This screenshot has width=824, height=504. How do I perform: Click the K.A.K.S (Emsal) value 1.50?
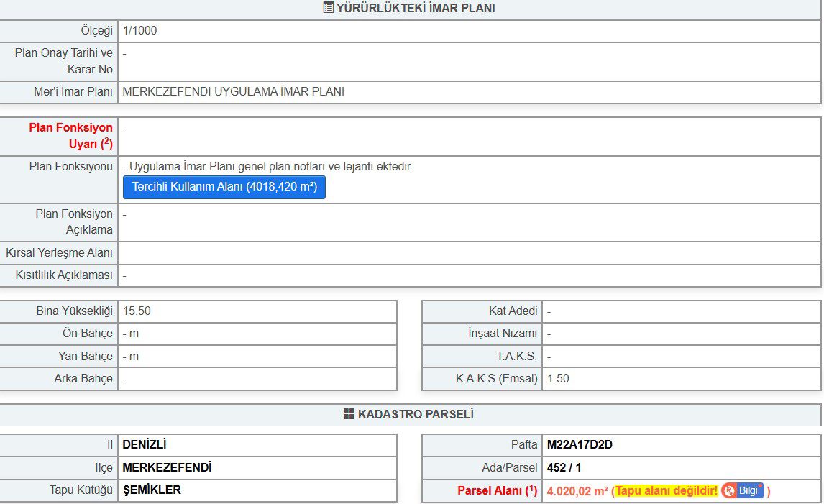pyautogui.click(x=558, y=379)
